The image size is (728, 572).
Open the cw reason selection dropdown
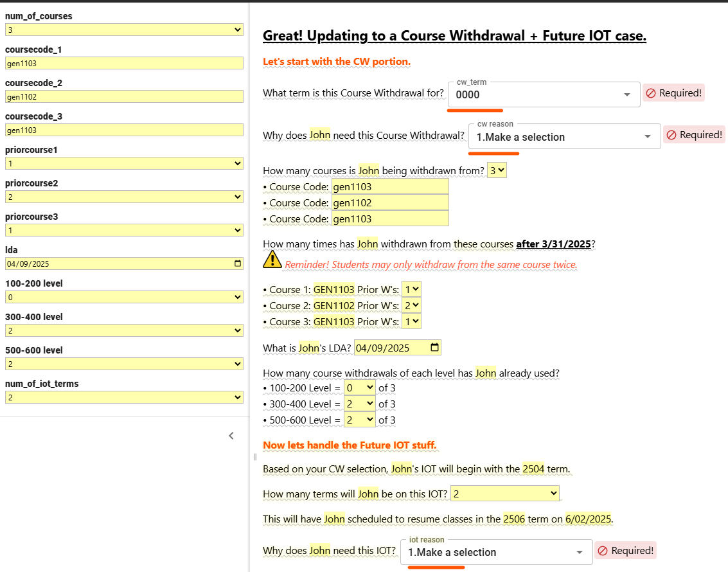(564, 137)
